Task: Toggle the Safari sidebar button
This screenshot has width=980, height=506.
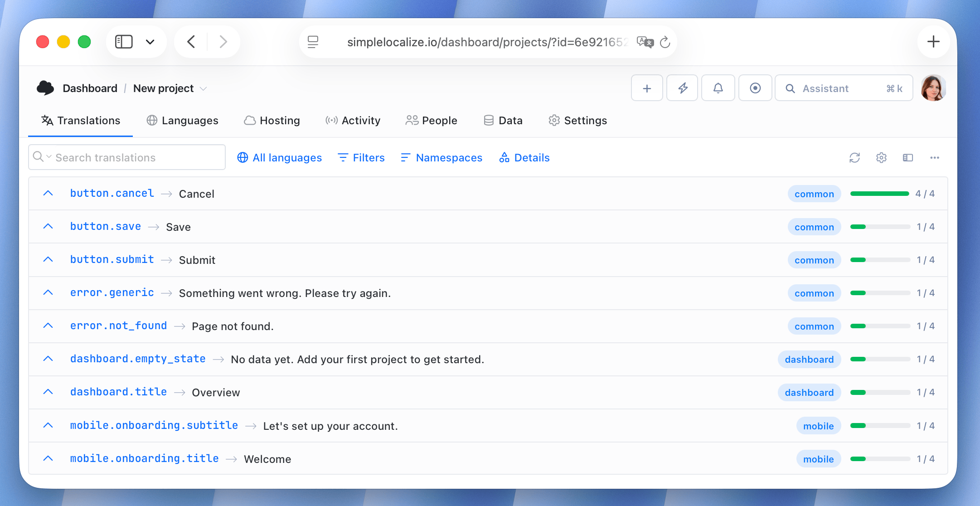Action: pos(124,42)
